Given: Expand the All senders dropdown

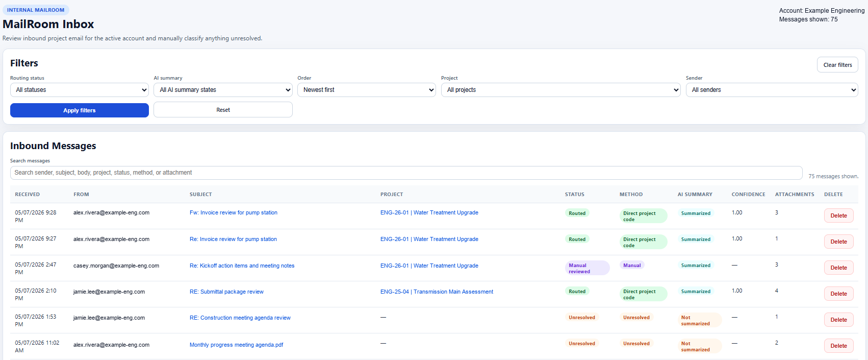Looking at the screenshot, I should click(x=772, y=90).
